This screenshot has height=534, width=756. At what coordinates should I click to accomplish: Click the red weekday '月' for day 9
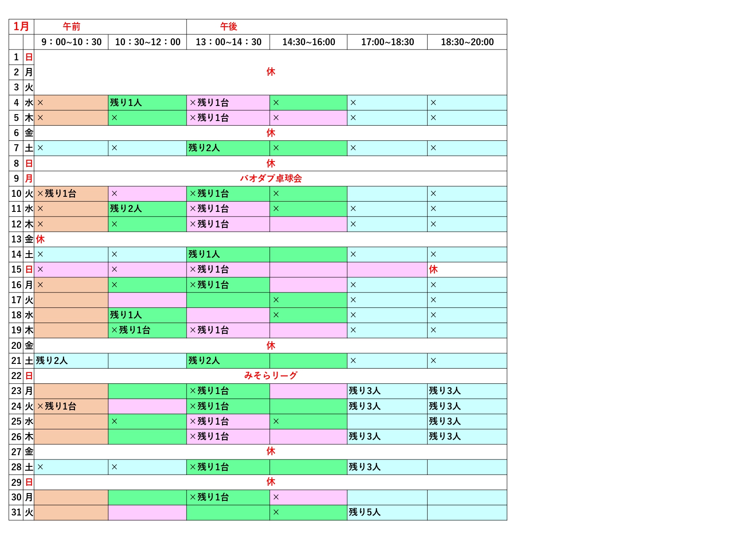28,179
